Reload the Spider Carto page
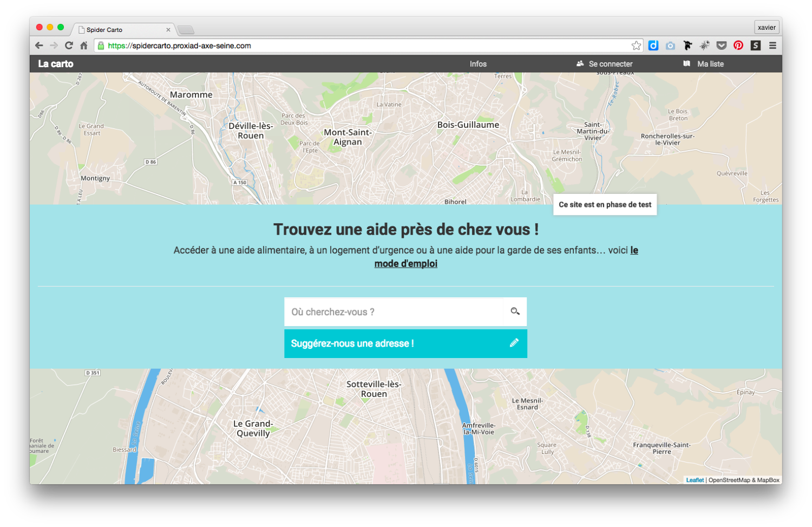Screen dimensions: 812x527 coord(69,45)
